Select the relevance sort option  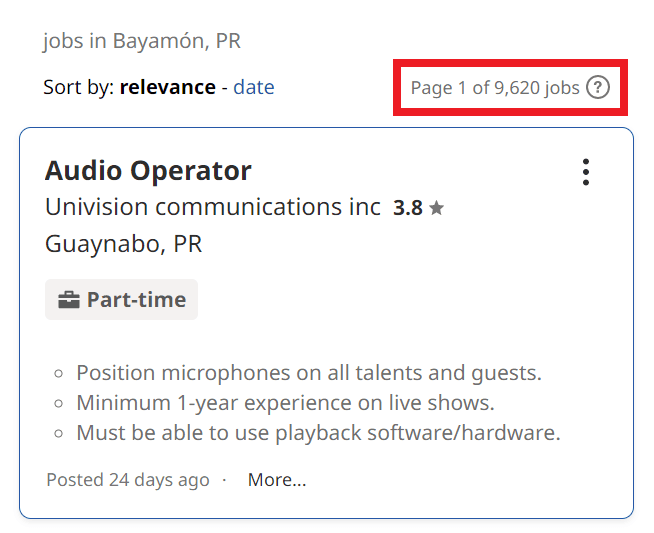168,87
